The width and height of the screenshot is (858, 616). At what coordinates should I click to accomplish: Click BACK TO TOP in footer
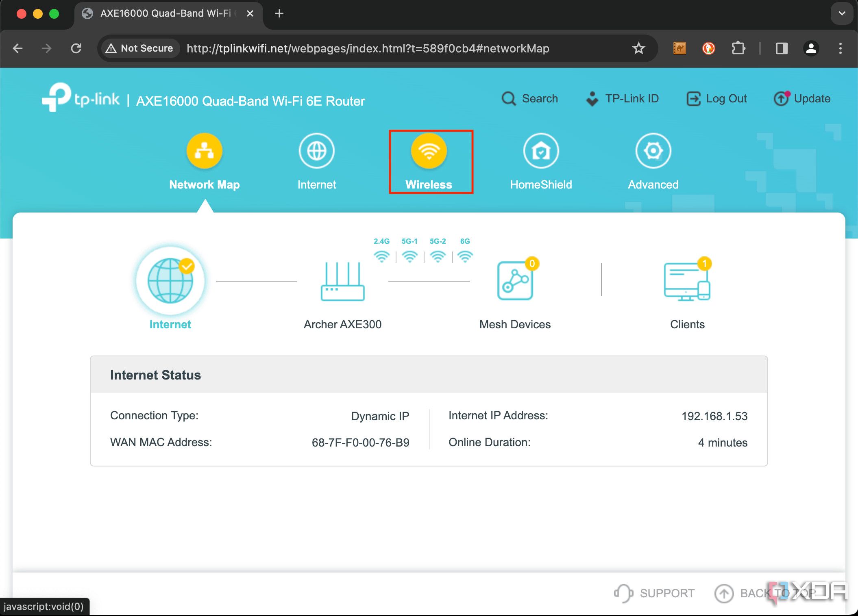tap(764, 593)
